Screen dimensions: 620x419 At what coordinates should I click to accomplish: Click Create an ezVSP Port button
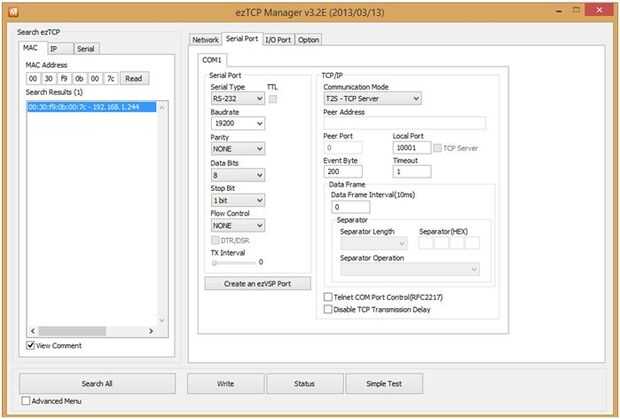[x=257, y=283]
